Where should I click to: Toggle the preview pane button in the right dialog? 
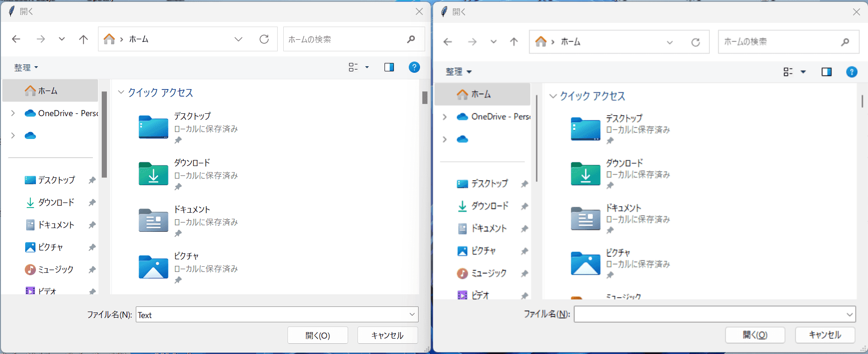(826, 72)
